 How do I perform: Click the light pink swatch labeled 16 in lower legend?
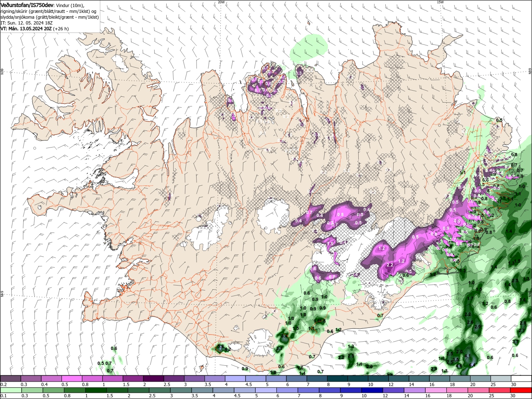point(436,390)
